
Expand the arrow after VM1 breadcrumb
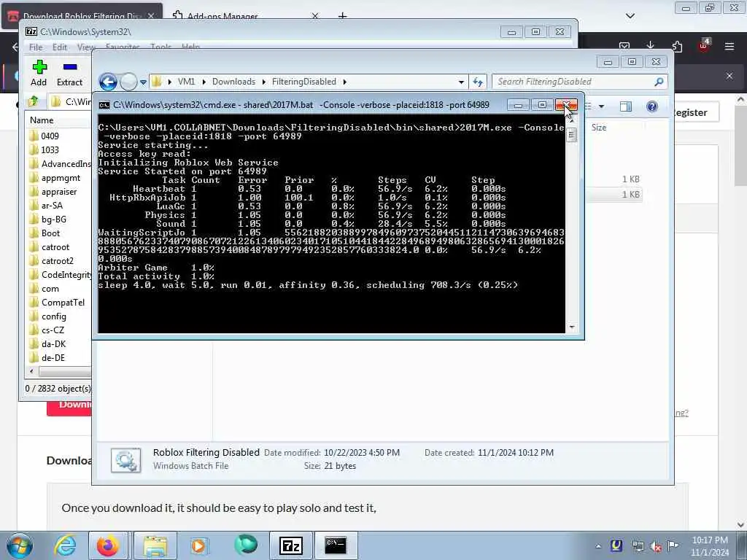coord(204,82)
